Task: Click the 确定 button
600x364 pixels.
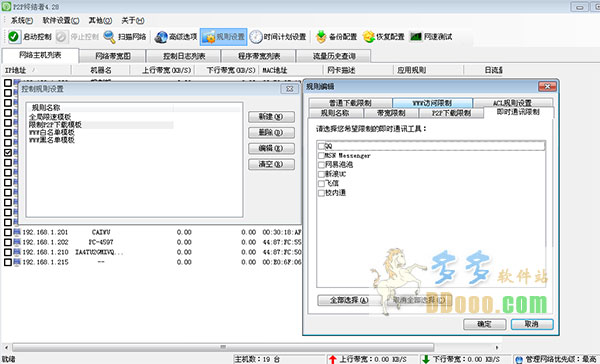Action: click(x=484, y=324)
